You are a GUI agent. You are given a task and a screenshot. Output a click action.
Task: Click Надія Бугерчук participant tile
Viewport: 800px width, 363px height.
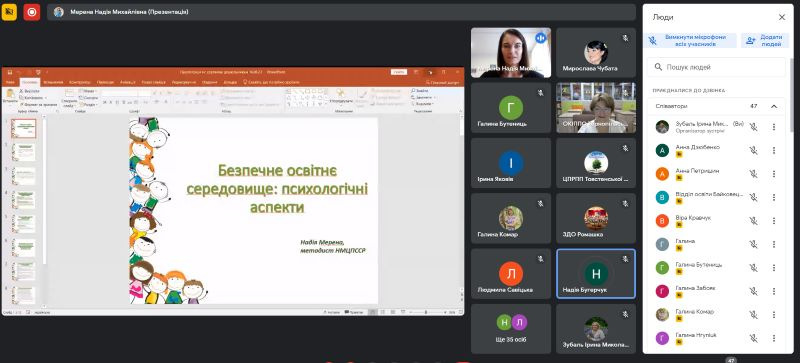(x=596, y=274)
